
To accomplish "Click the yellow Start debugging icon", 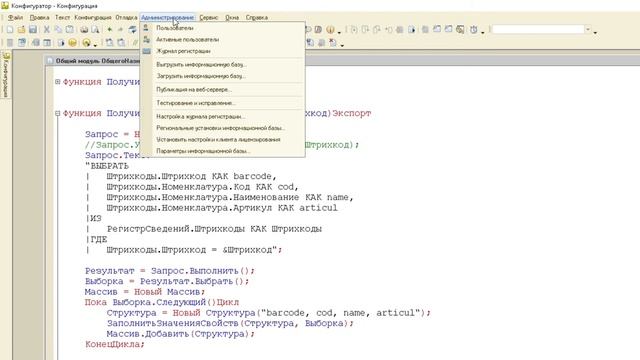I will pos(73,42).
